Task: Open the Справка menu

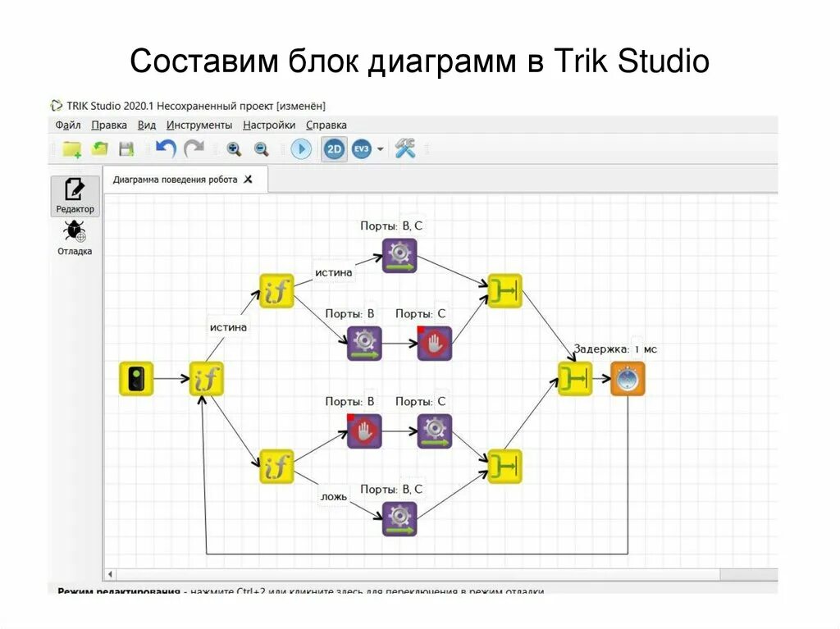Action: (x=326, y=125)
